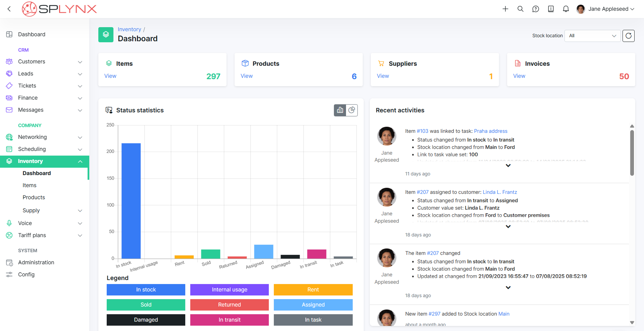
Task: Open the search icon in the top bar
Action: 521,9
